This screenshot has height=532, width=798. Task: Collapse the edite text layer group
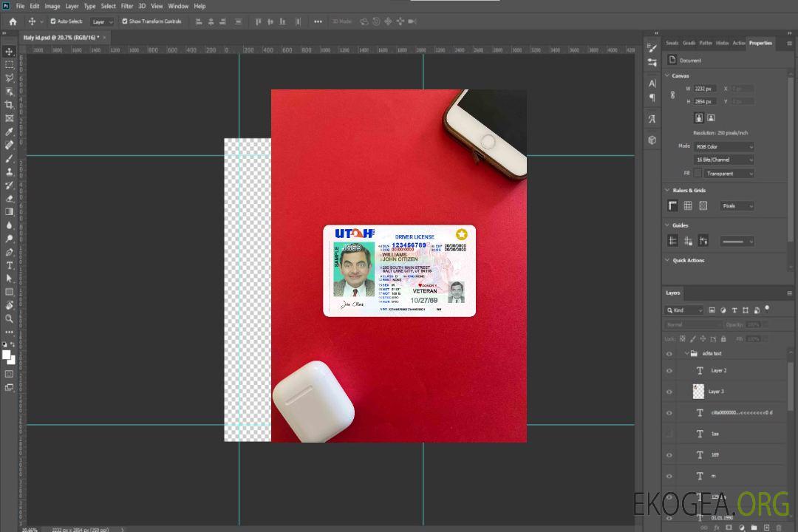pyautogui.click(x=686, y=354)
